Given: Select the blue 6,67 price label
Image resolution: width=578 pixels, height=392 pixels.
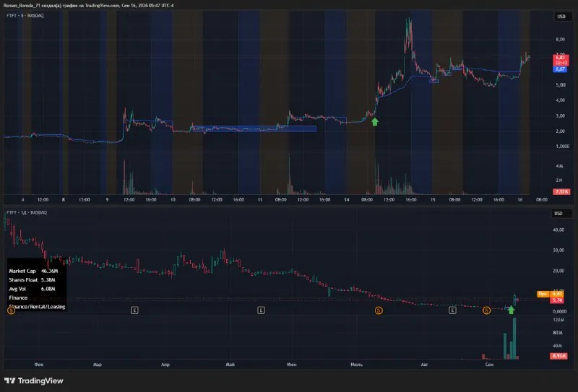Looking at the screenshot, I should coord(561,69).
